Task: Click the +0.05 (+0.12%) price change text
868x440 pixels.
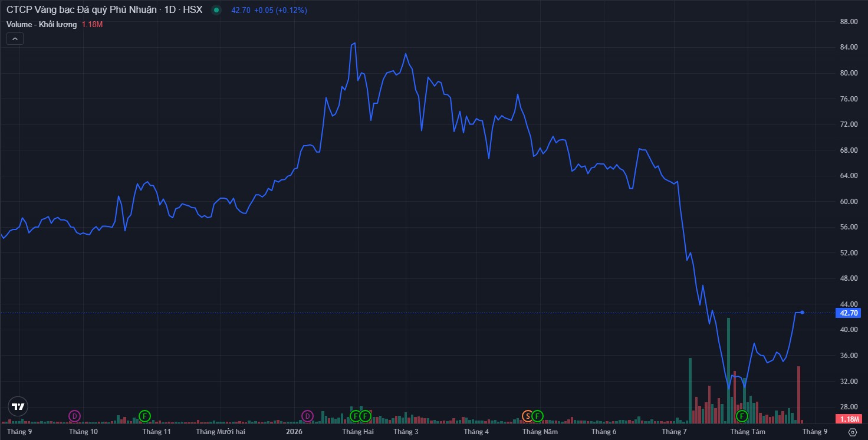Action: point(281,11)
